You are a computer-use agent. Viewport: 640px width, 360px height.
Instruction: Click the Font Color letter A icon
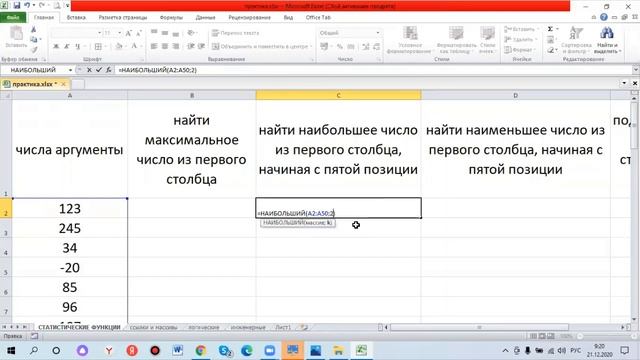click(x=134, y=47)
